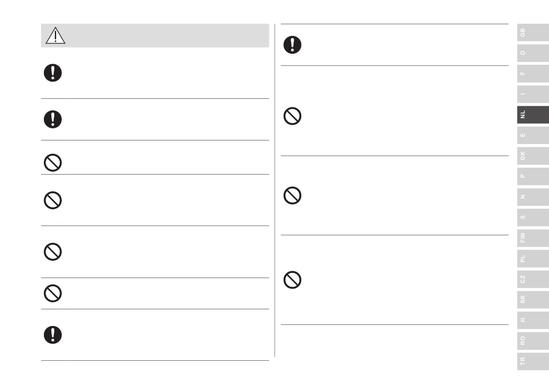Click the first prohibition icon in right column
Screen dimensions: 549x392
[292, 116]
